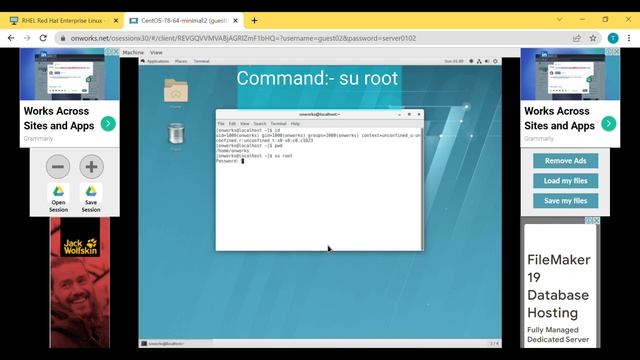Click the zoom in plus button

91,167
